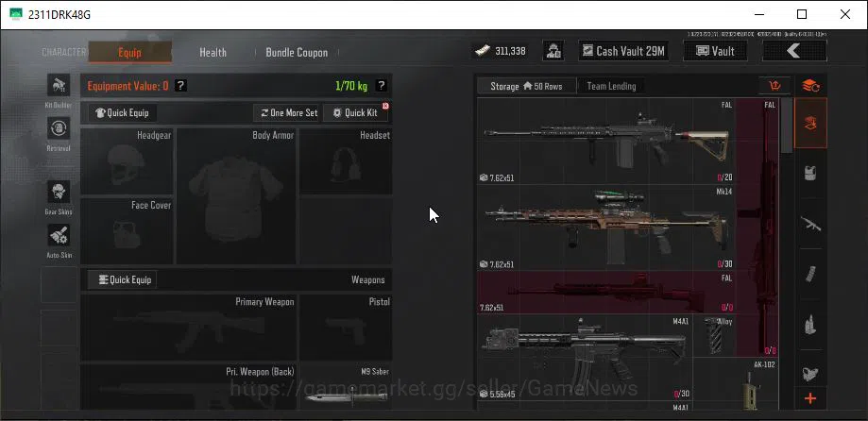Viewport: 868px width, 421px height.
Task: Open the Auto-Skin tool
Action: tap(59, 235)
